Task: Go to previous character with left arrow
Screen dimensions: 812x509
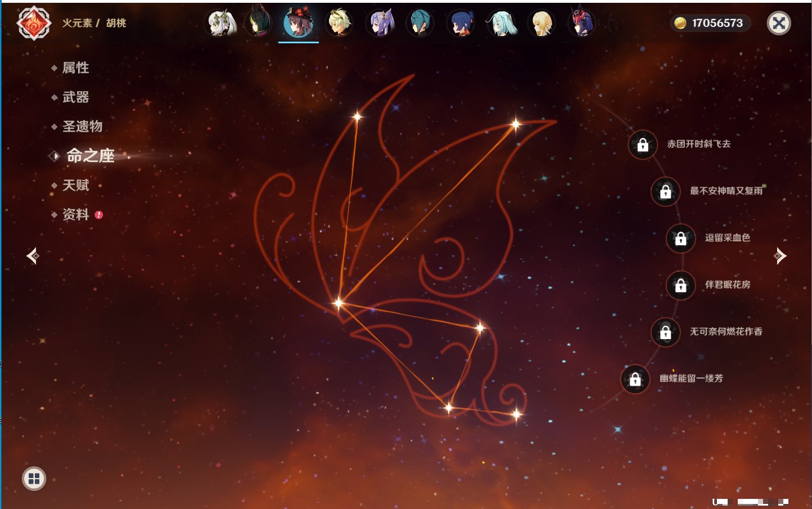Action: (33, 256)
